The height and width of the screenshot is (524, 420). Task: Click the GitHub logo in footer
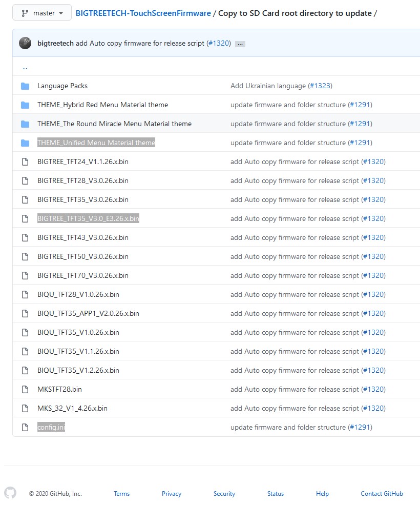(x=10, y=493)
